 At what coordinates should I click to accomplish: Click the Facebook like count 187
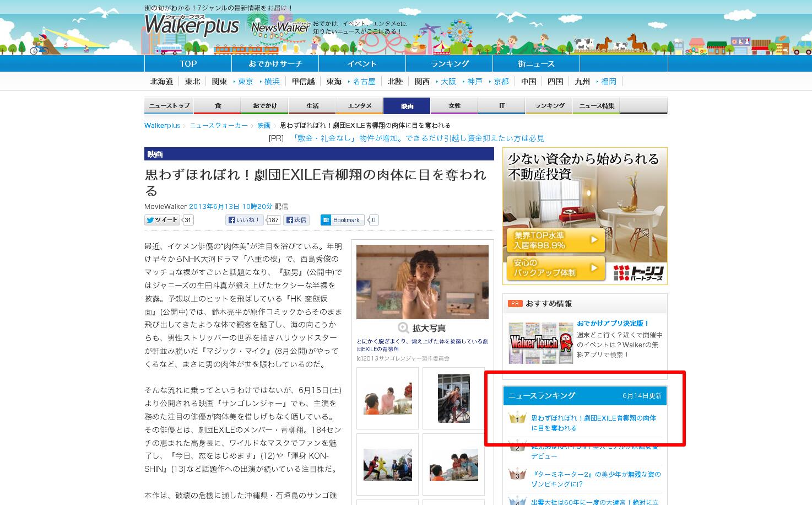[274, 220]
